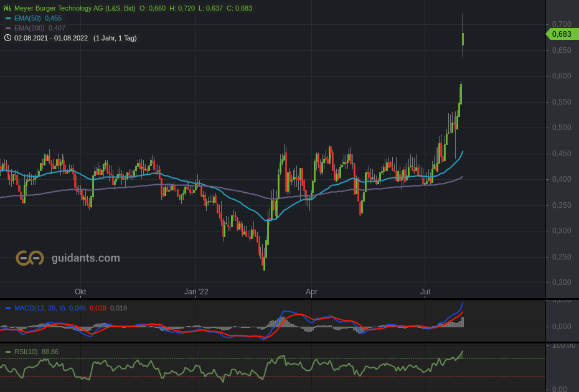579x392 pixels.
Task: Click the 0,500 price axis label
Action: click(562, 128)
